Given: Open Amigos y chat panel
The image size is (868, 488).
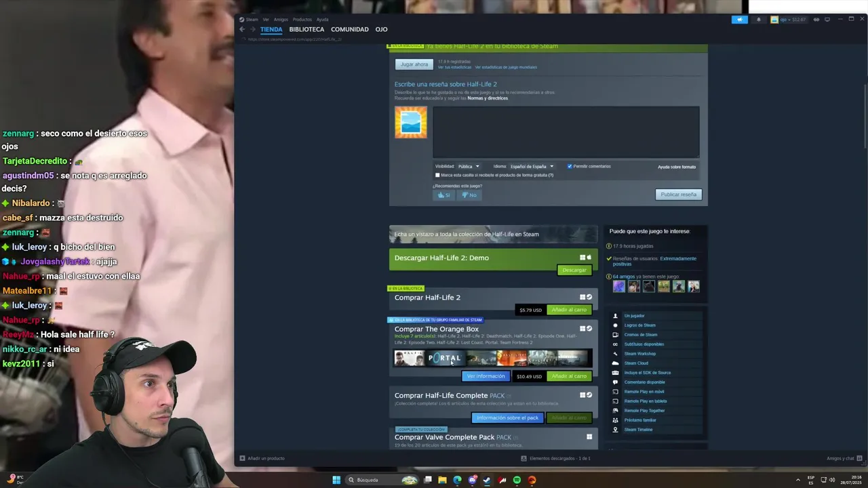Looking at the screenshot, I should point(843,459).
